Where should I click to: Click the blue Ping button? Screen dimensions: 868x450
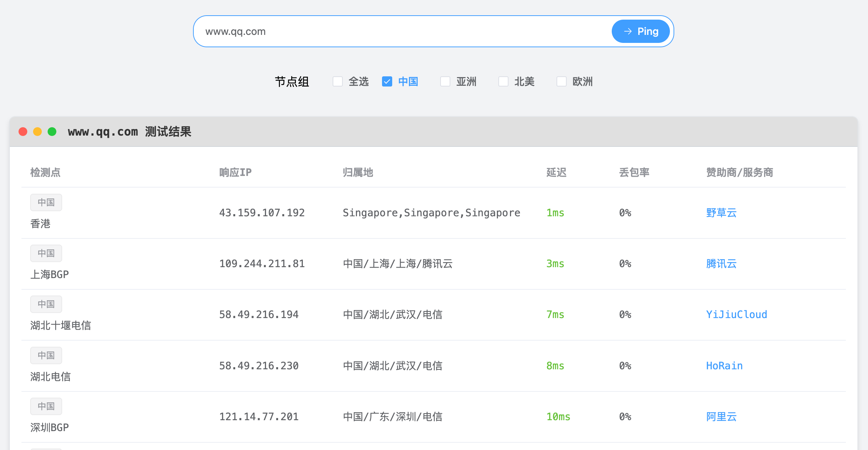[640, 31]
